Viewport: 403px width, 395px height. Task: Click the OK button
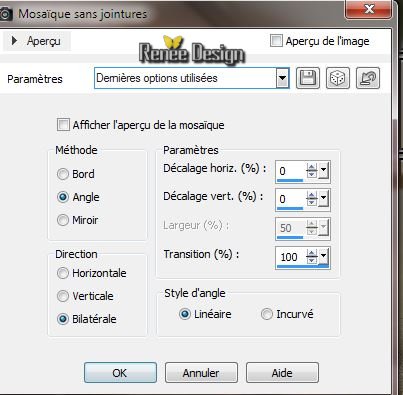[x=120, y=373]
